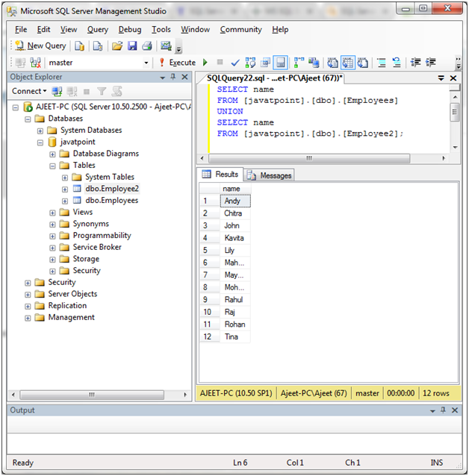
Task: Click the Activity Monitor icon
Action: tap(166, 46)
